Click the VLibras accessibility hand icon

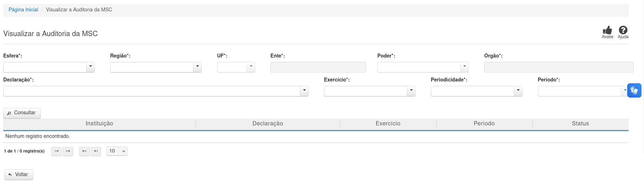coord(634,90)
